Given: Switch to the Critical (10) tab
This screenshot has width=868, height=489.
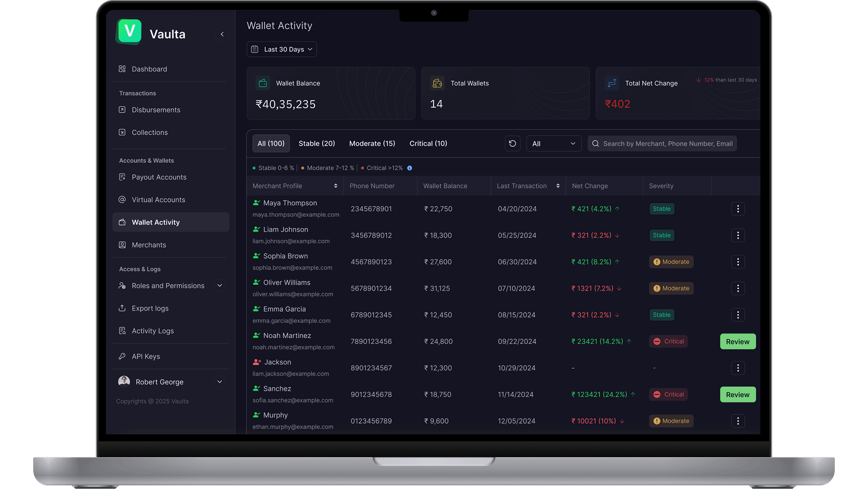Looking at the screenshot, I should (x=428, y=143).
